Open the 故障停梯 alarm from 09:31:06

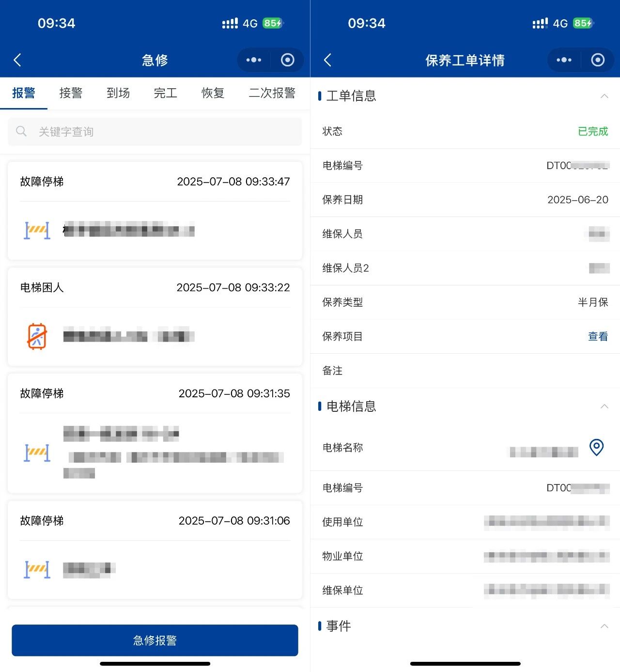155,550
